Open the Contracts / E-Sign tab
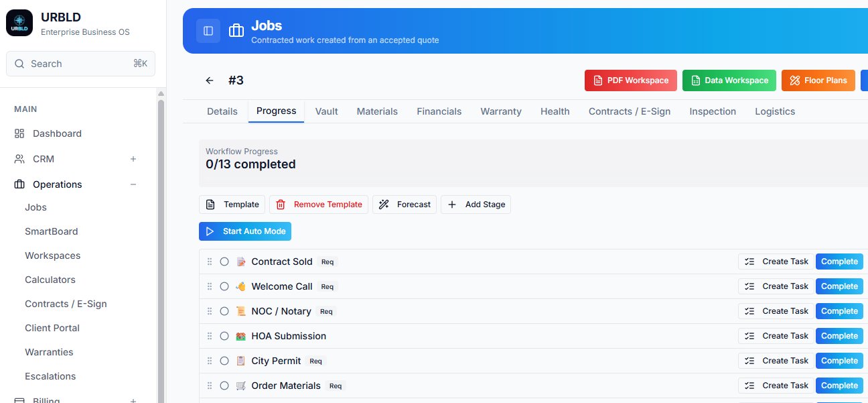The width and height of the screenshot is (868, 403). tap(630, 111)
